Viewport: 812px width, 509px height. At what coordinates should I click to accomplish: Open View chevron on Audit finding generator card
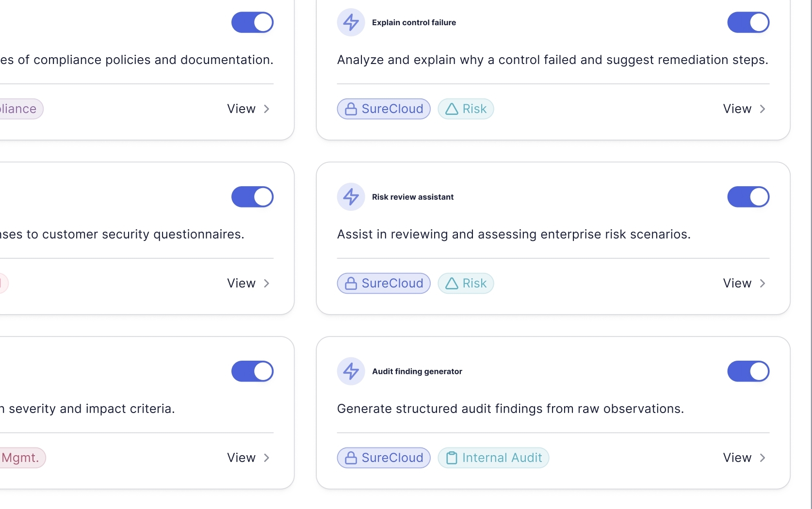click(x=744, y=458)
